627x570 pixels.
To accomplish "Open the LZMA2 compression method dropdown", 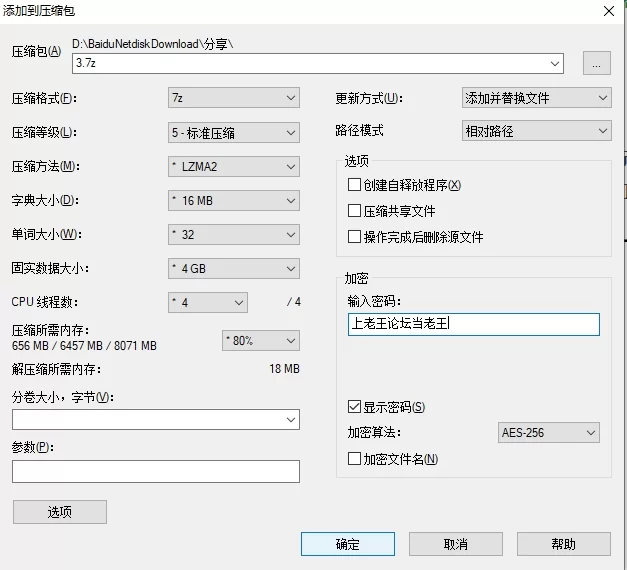I will pos(234,166).
